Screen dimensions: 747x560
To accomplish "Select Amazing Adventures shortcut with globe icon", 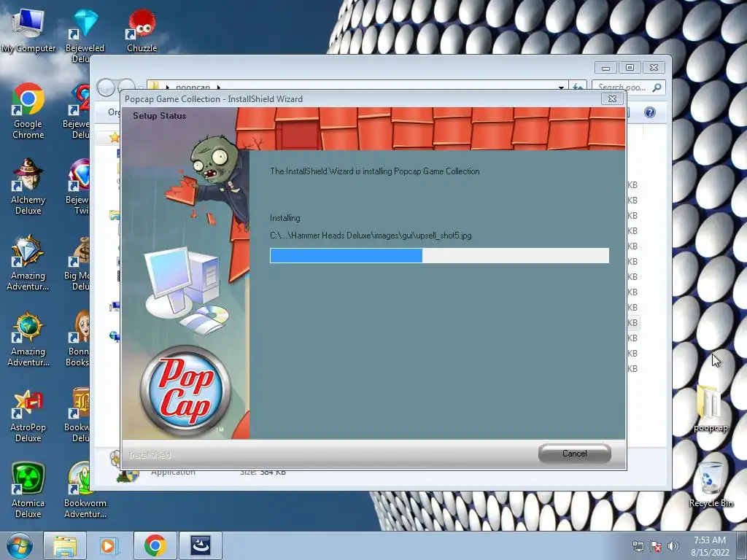I will coord(28,338).
